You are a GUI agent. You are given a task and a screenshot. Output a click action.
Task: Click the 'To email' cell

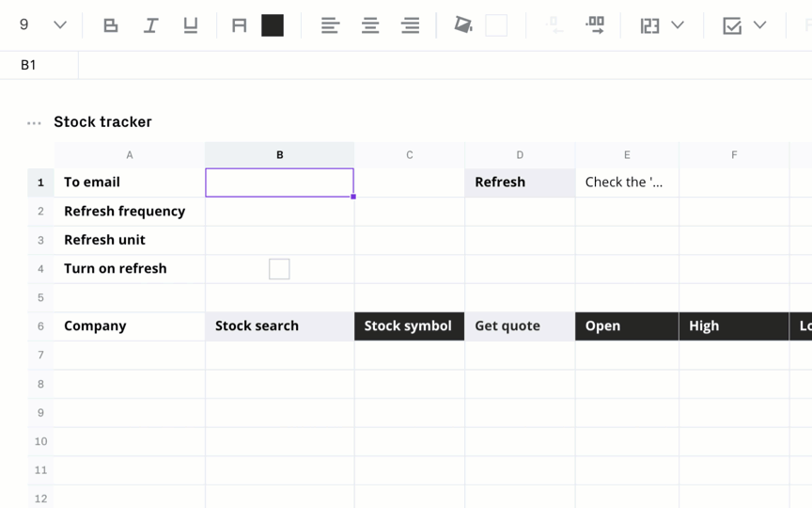point(130,183)
